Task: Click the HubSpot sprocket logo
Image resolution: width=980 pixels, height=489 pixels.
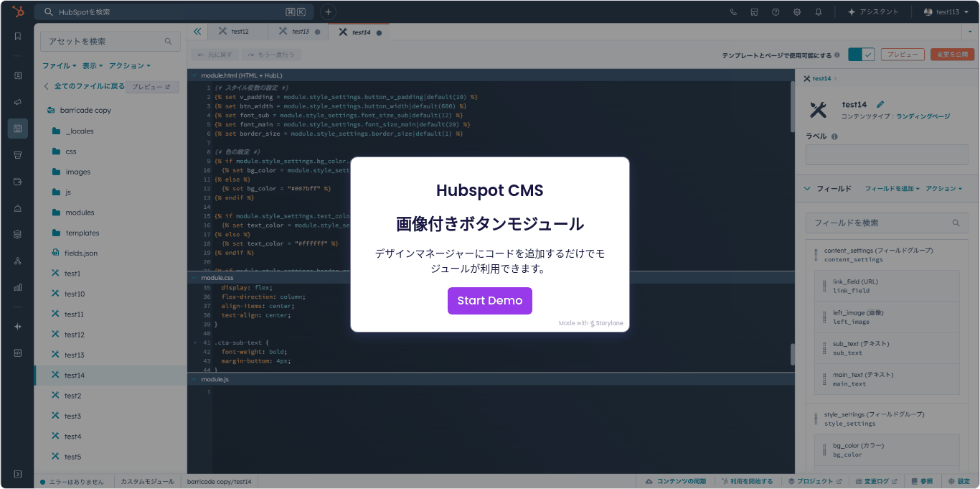Action: point(18,11)
